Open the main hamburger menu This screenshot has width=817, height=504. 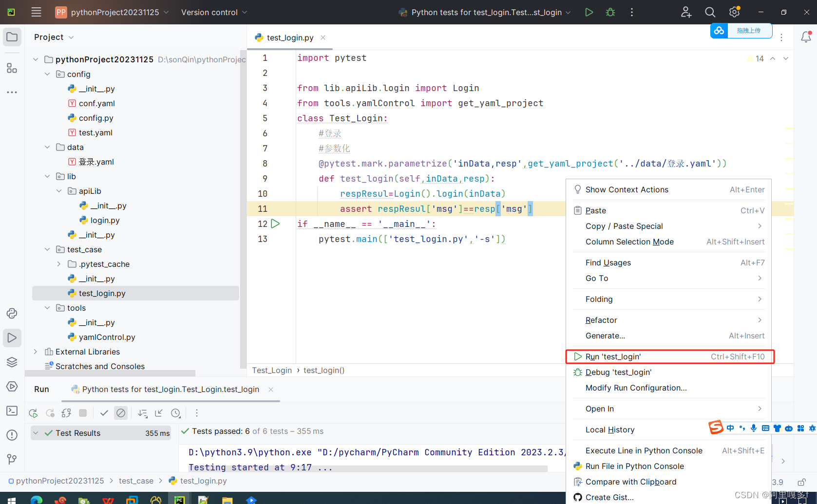click(36, 12)
